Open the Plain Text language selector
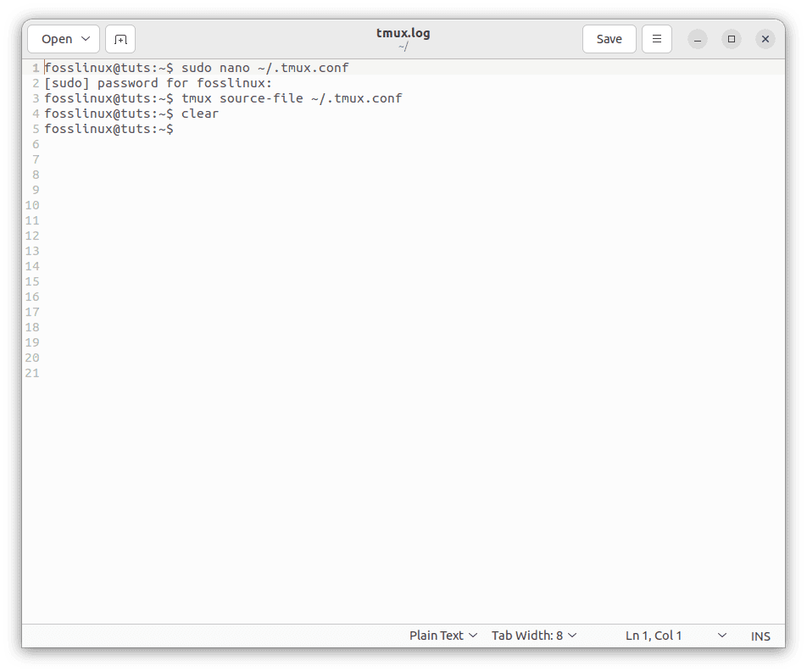Viewport: 807px width, 672px height. tap(443, 636)
